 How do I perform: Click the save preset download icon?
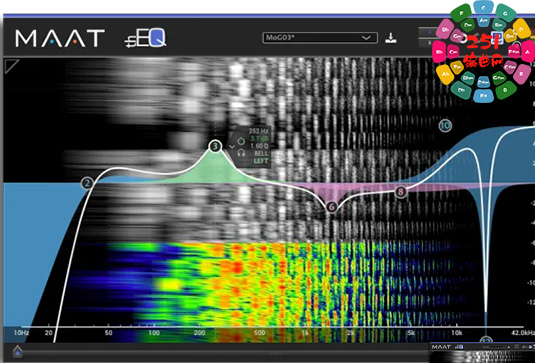pos(391,38)
